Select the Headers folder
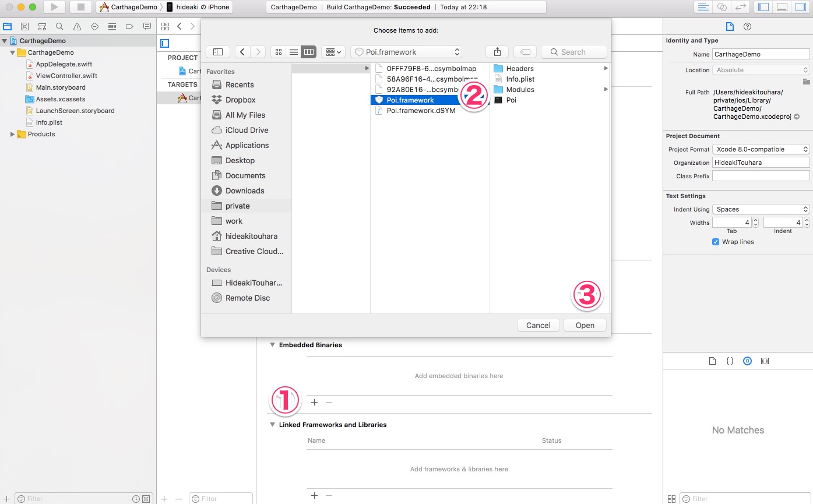 520,68
